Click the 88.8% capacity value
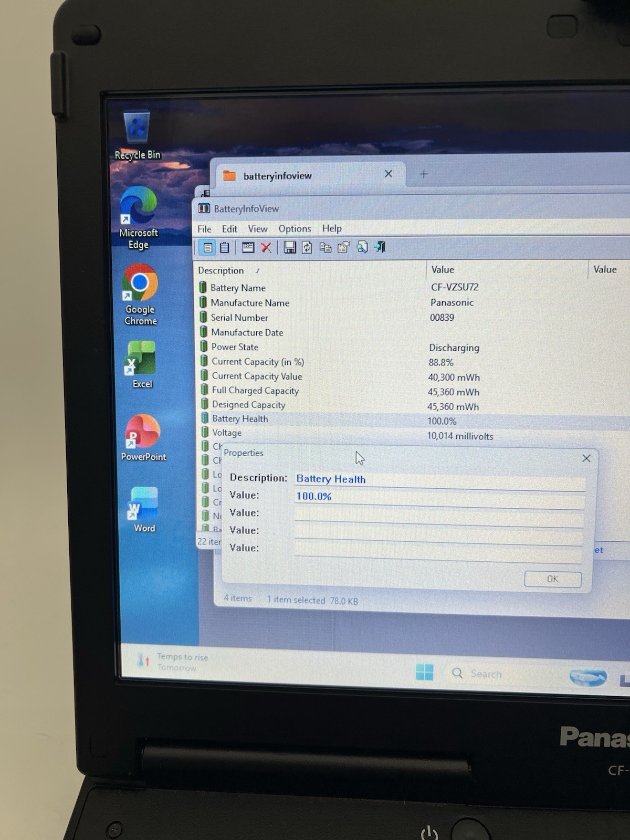This screenshot has height=840, width=630. (x=441, y=362)
